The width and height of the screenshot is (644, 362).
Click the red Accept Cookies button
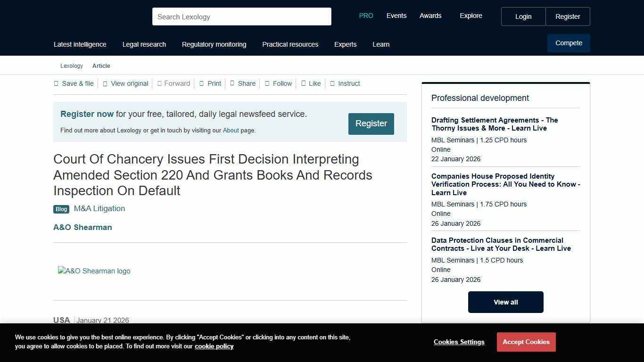point(526,342)
